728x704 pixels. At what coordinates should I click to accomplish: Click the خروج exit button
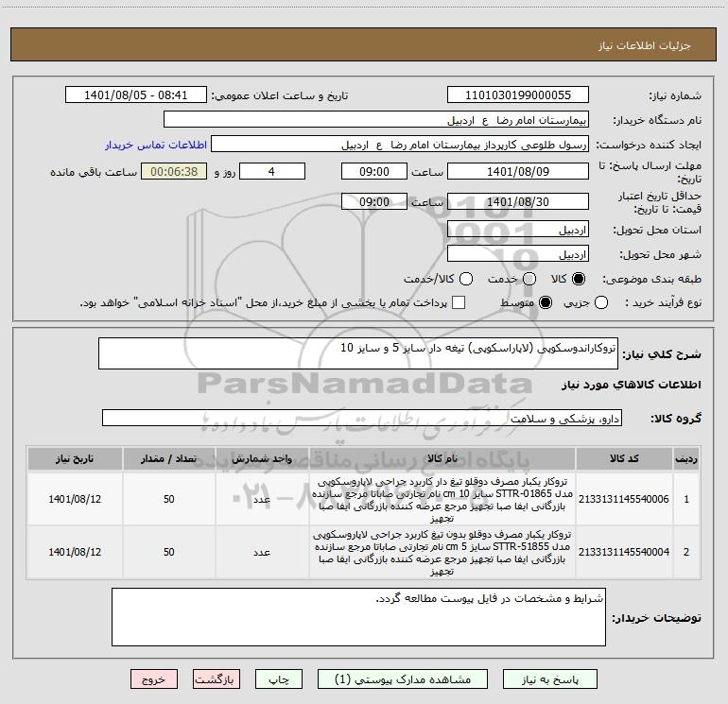[x=154, y=679]
